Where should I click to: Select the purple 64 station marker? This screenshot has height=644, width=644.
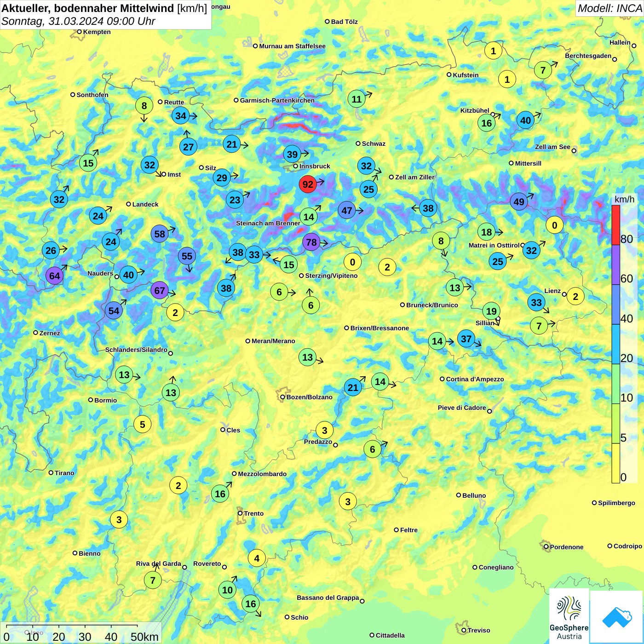click(x=54, y=276)
